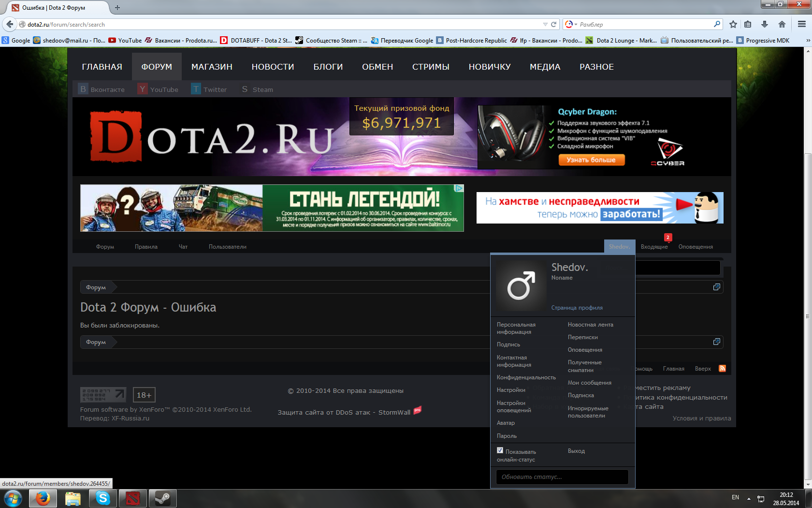This screenshot has width=812, height=508.
Task: Open the РАЗНОЕ main menu item
Action: pos(597,67)
